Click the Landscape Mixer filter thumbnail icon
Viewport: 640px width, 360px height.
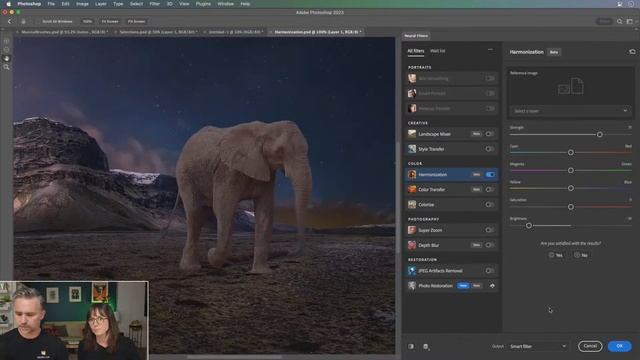click(412, 134)
